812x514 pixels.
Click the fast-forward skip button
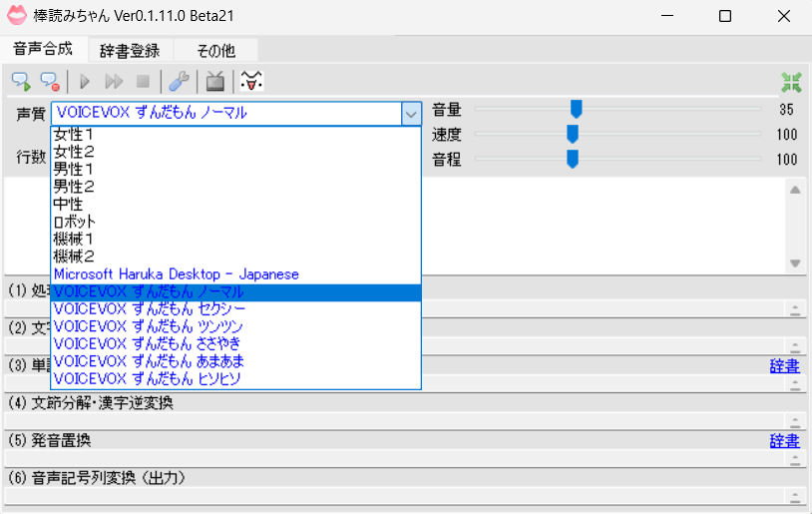coord(114,82)
